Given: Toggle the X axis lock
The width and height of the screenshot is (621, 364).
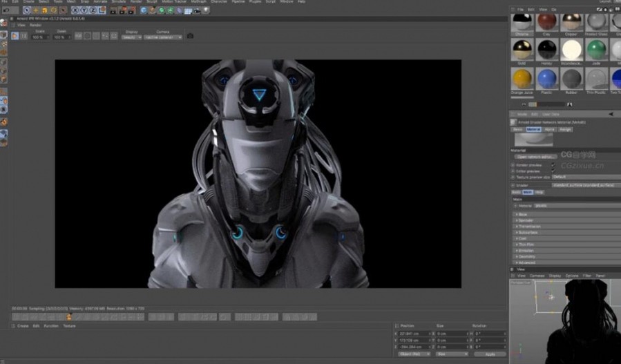Looking at the screenshot, I should [75, 10].
